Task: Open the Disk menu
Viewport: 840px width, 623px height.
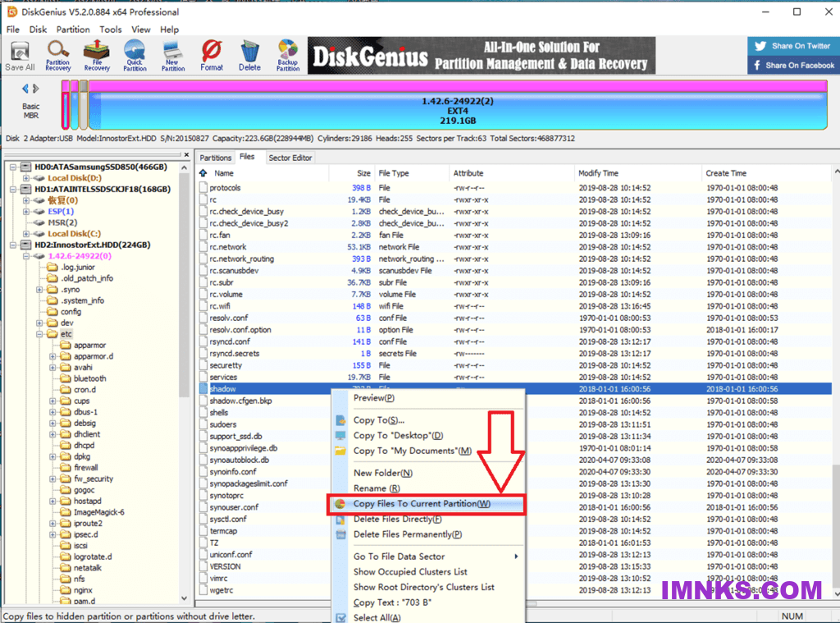Action: click(38, 30)
